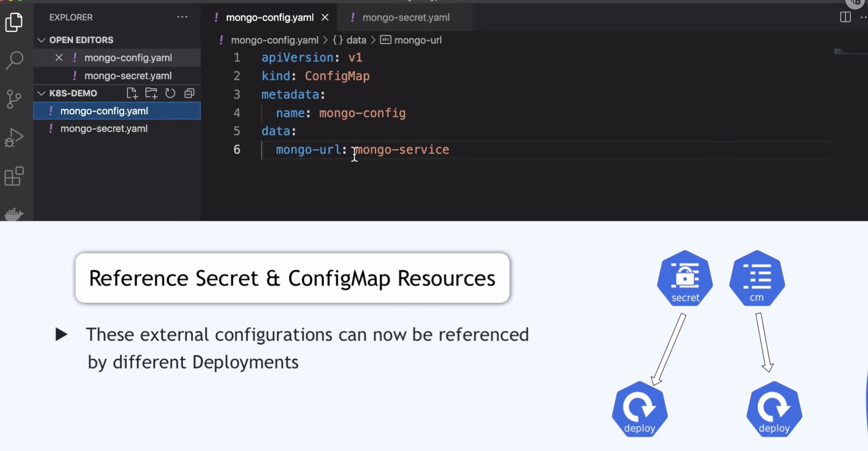Viewport: 868px width, 451px height.
Task: Click the deploy hexagon under the cm
Action: tap(774, 409)
